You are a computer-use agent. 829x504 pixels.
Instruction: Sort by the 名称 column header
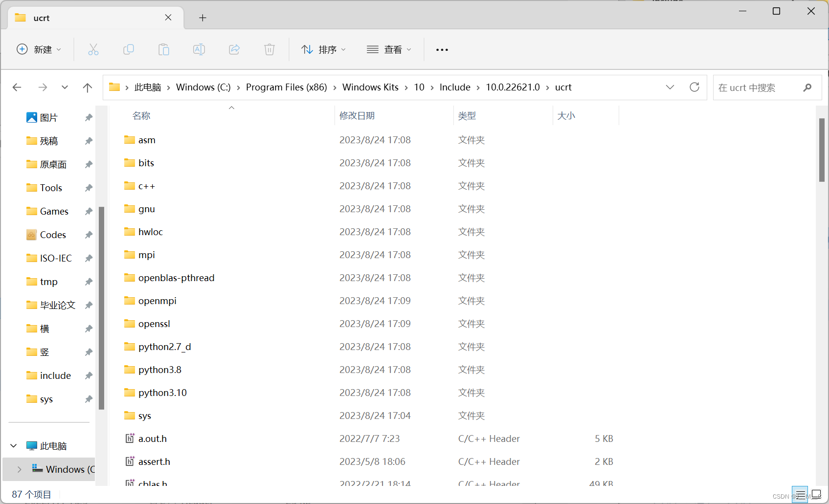click(x=141, y=116)
